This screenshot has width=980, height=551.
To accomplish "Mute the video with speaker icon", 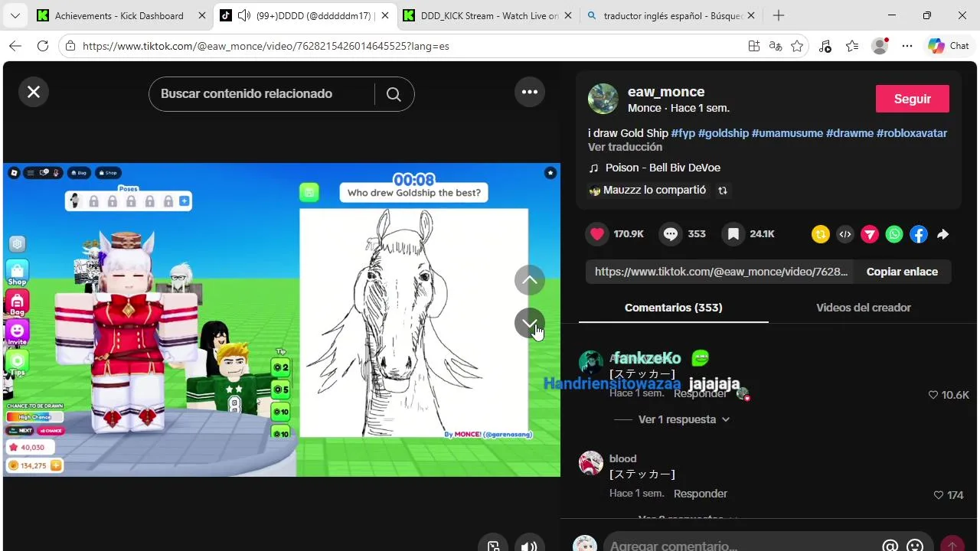I will tap(529, 546).
